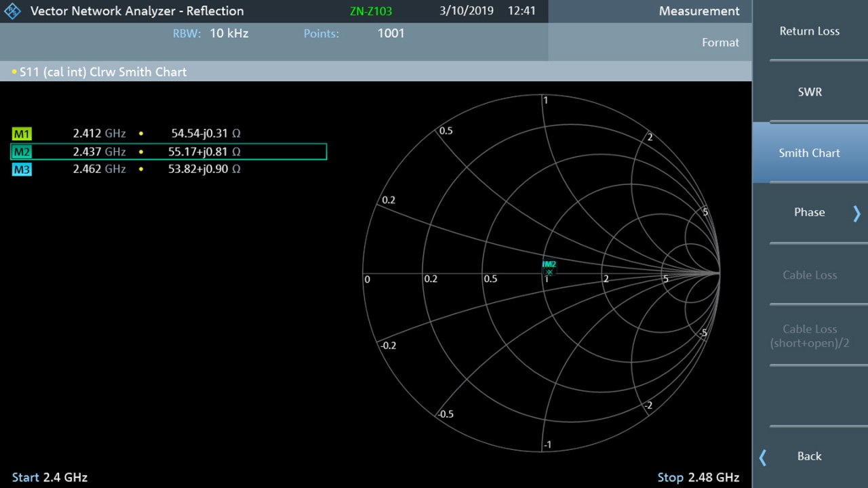Screen dimensions: 868x488
Task: Click the RBW value 10 kHz
Action: [x=229, y=33]
